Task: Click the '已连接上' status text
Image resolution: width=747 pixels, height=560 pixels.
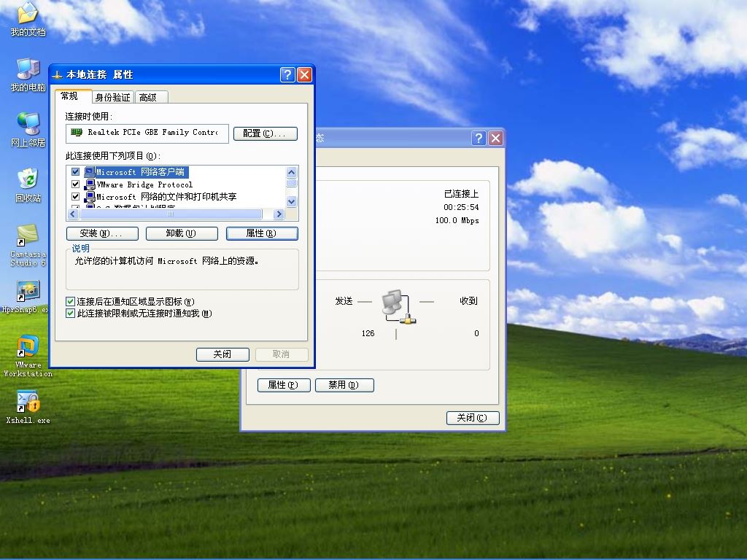Action: pyautogui.click(x=461, y=194)
